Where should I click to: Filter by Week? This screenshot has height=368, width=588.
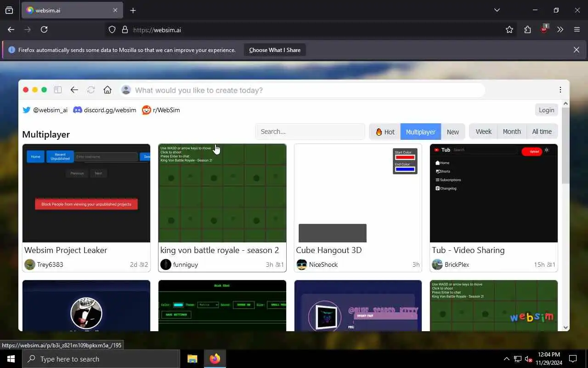coord(483,132)
